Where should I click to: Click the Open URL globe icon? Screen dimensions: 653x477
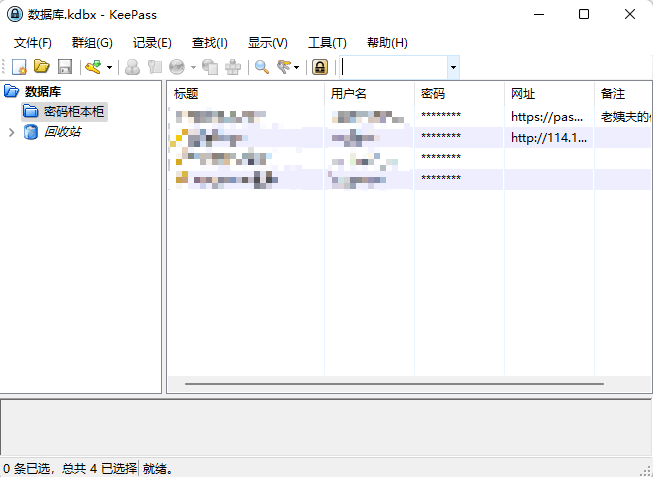coord(177,67)
